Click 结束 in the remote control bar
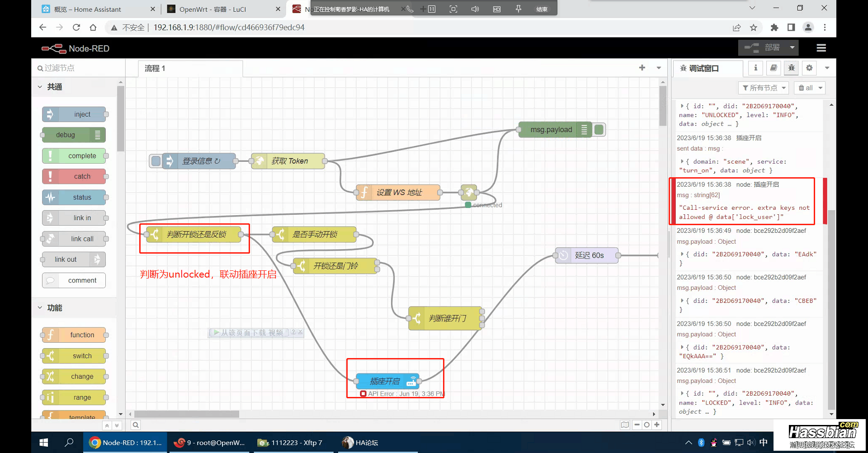Viewport: 868px width, 453px height. coord(542,9)
